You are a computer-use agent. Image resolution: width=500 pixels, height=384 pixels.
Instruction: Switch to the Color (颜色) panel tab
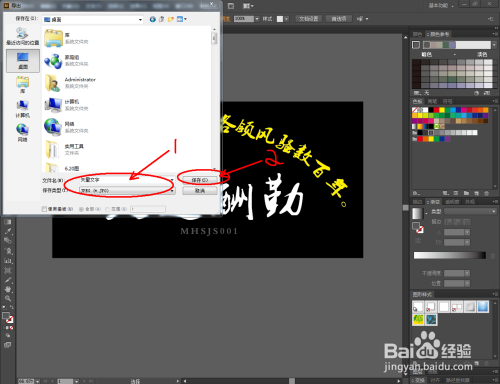click(x=417, y=34)
